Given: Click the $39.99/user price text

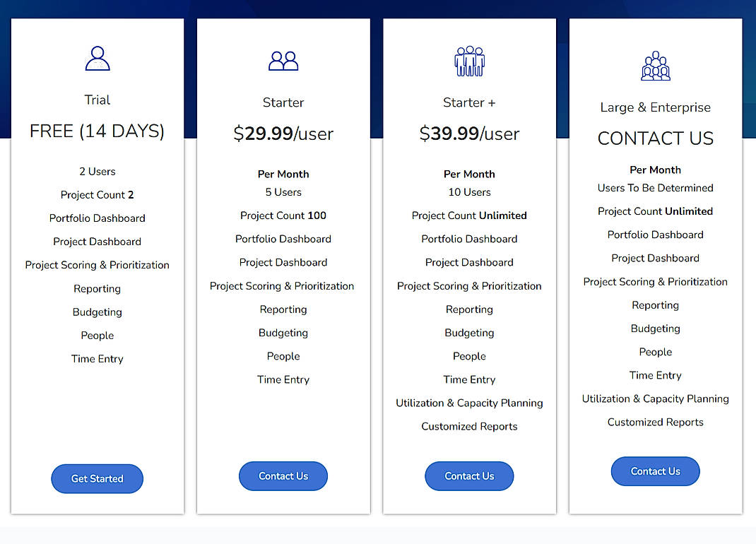Looking at the screenshot, I should [x=469, y=134].
